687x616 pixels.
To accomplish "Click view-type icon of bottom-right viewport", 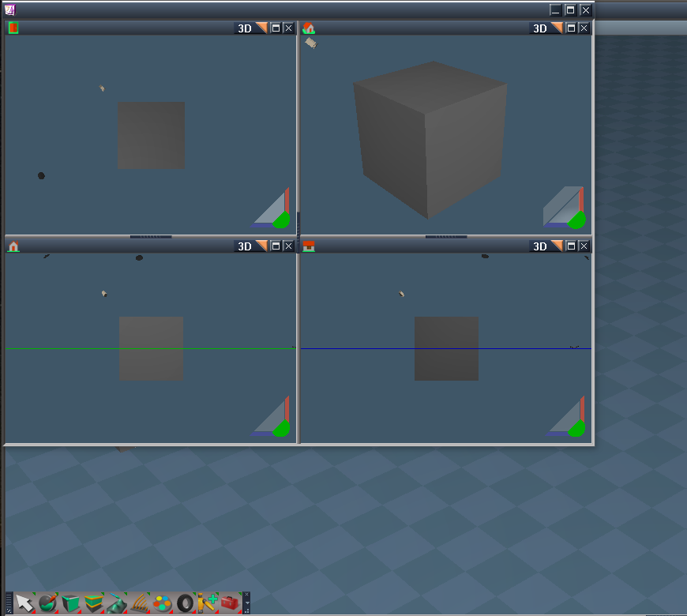I will click(309, 246).
